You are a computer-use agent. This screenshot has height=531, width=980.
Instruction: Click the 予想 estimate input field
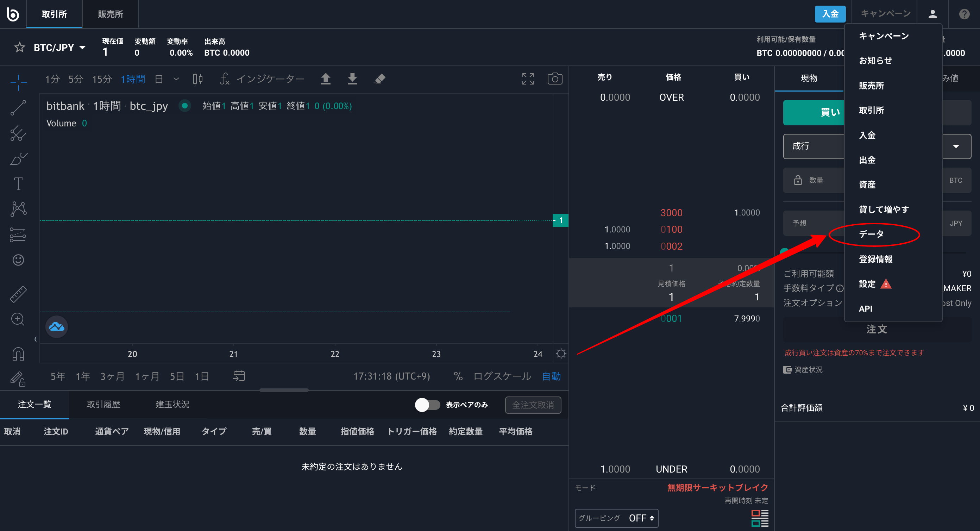[877, 223]
